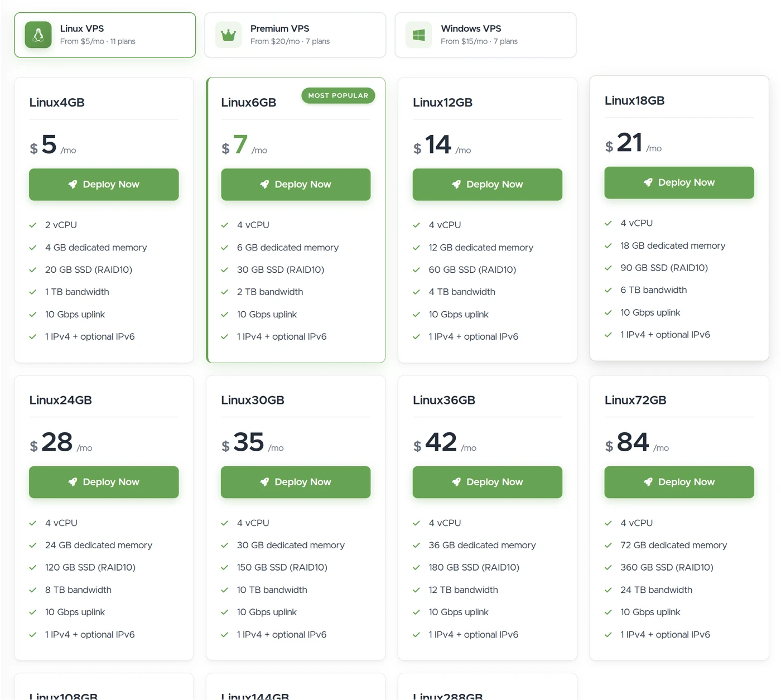Click the 150 GB SSD (RAID10) text
This screenshot has width=781, height=700.
point(282,568)
